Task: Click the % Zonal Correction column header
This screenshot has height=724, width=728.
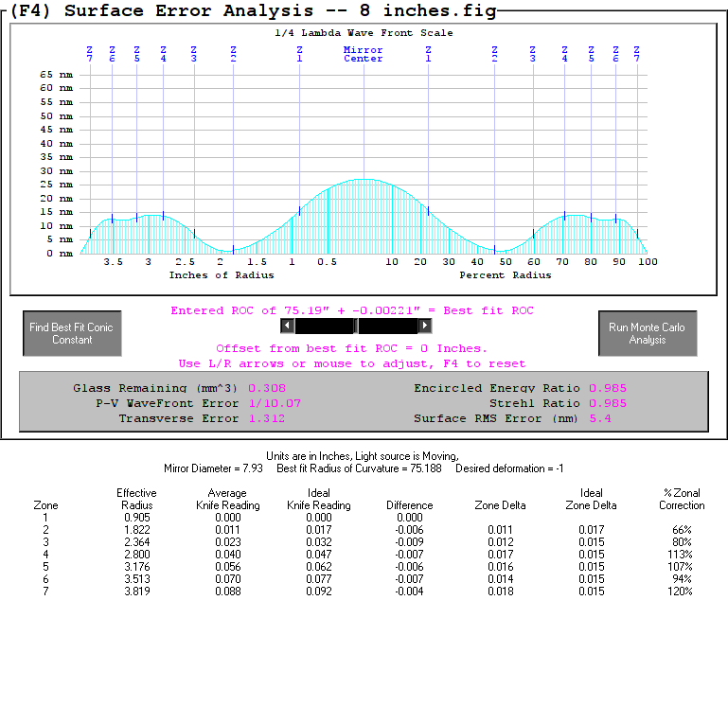Action: [x=683, y=499]
